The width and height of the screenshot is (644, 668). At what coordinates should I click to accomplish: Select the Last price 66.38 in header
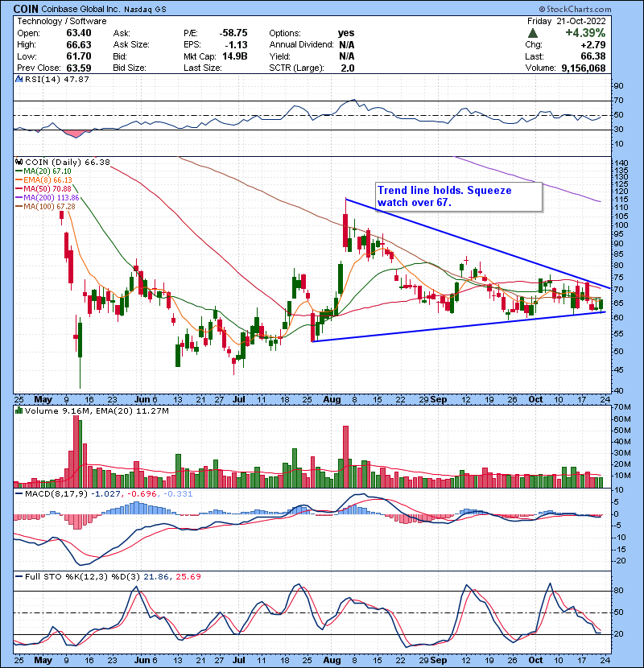click(593, 56)
